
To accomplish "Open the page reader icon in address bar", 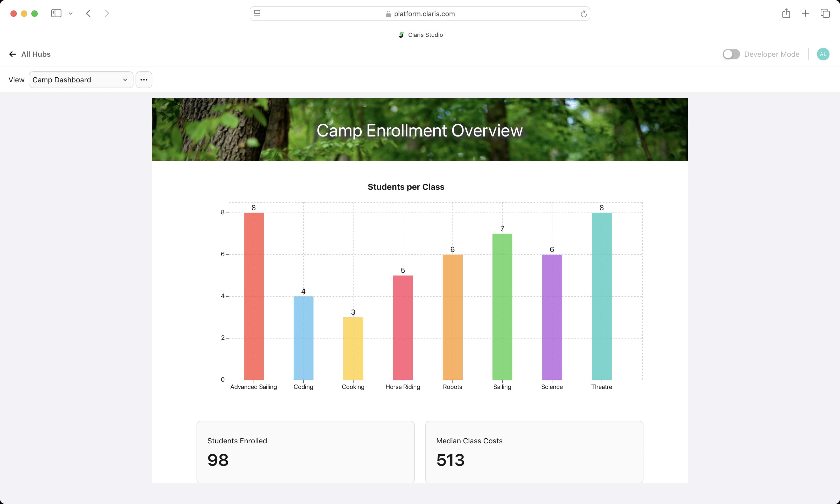I will coord(257,14).
